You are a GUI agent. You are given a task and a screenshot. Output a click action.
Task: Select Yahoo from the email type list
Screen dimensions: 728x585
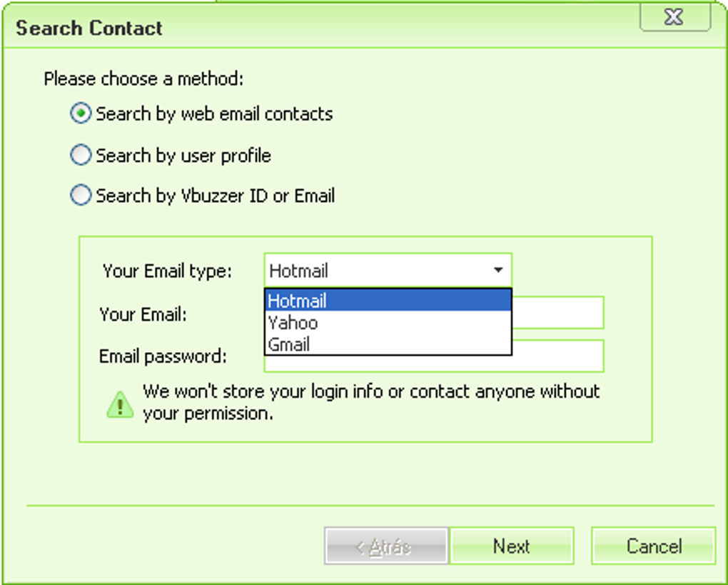pyautogui.click(x=388, y=323)
